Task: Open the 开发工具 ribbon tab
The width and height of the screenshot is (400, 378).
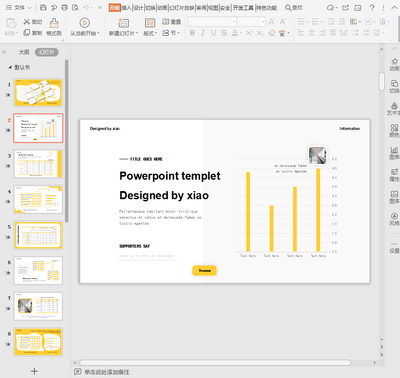Action: coord(243,7)
